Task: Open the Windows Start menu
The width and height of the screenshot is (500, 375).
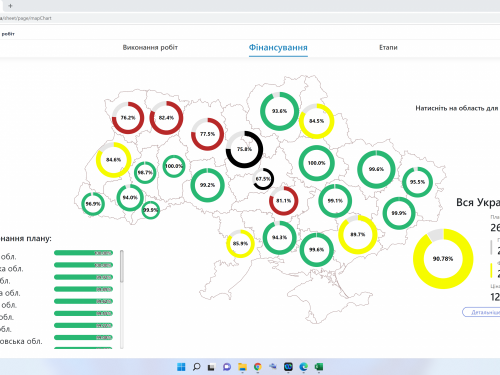Action: pyautogui.click(x=181, y=367)
